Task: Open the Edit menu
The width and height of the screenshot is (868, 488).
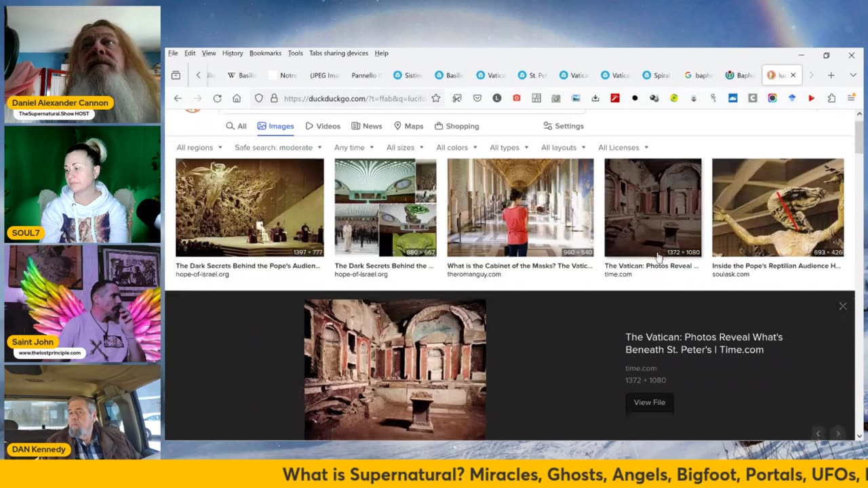Action: (x=190, y=53)
